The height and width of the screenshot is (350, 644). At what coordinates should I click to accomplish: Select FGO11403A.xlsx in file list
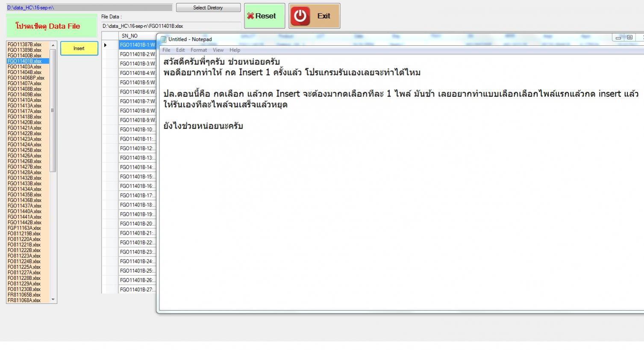25,67
